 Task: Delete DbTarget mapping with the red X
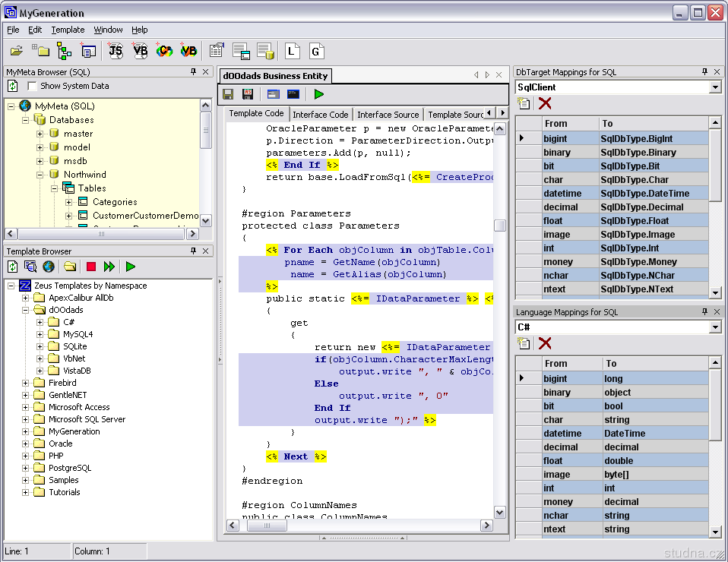[x=545, y=104]
